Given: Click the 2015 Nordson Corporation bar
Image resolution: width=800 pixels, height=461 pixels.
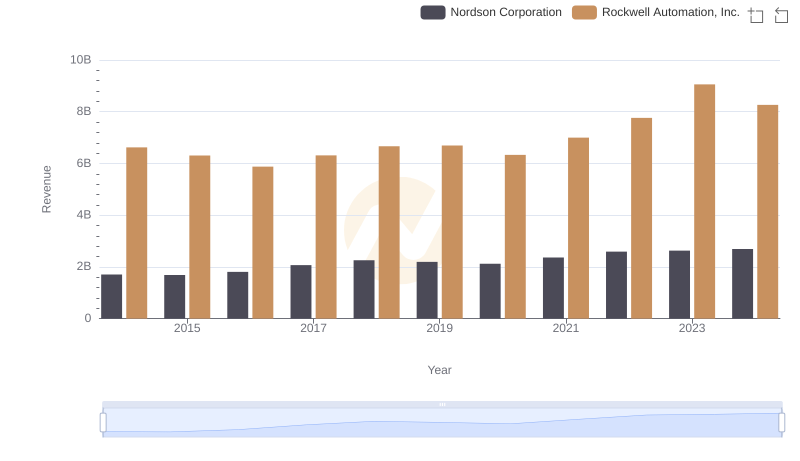Looking at the screenshot, I should (174, 297).
